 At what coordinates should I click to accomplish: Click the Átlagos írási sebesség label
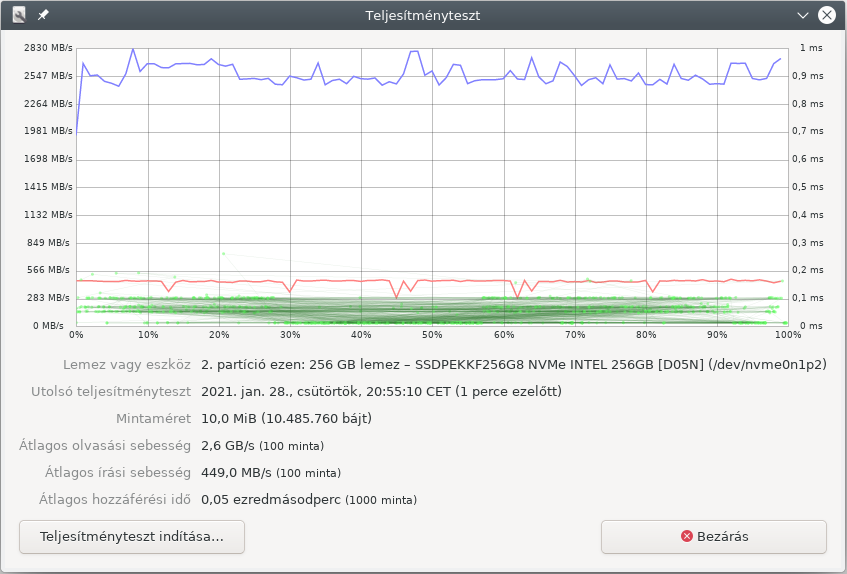(118, 472)
